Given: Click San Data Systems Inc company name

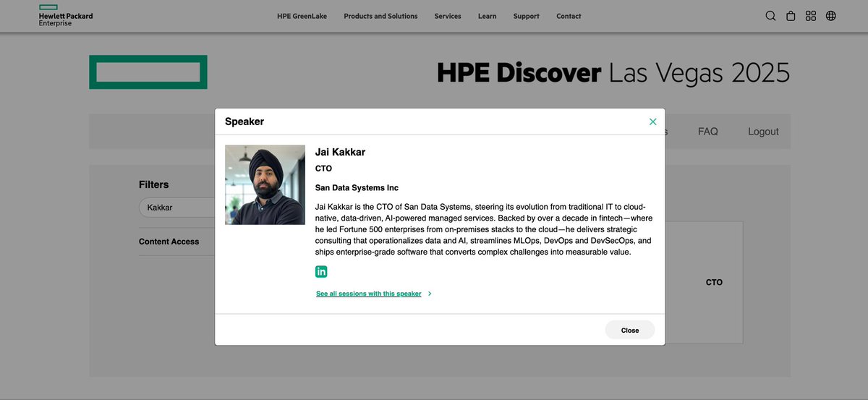Looking at the screenshot, I should click(x=357, y=187).
